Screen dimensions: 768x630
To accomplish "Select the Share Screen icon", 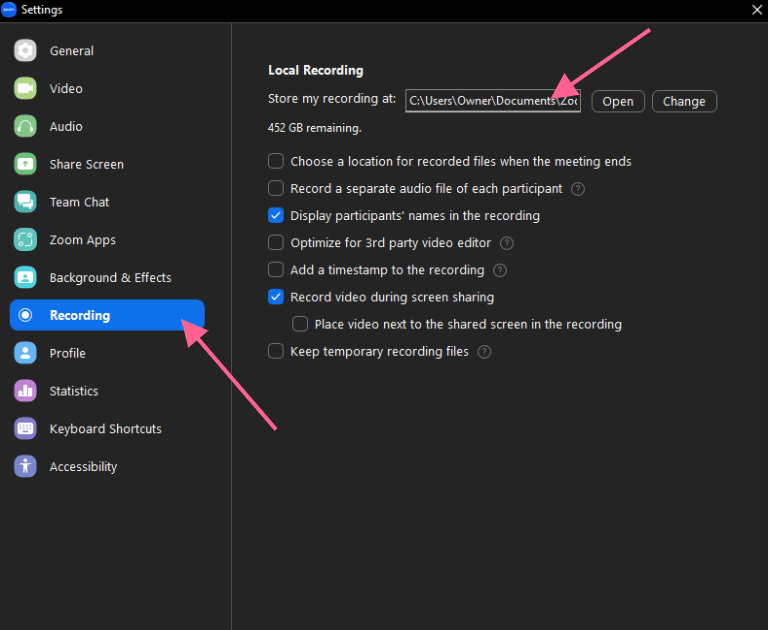I will pyautogui.click(x=25, y=164).
